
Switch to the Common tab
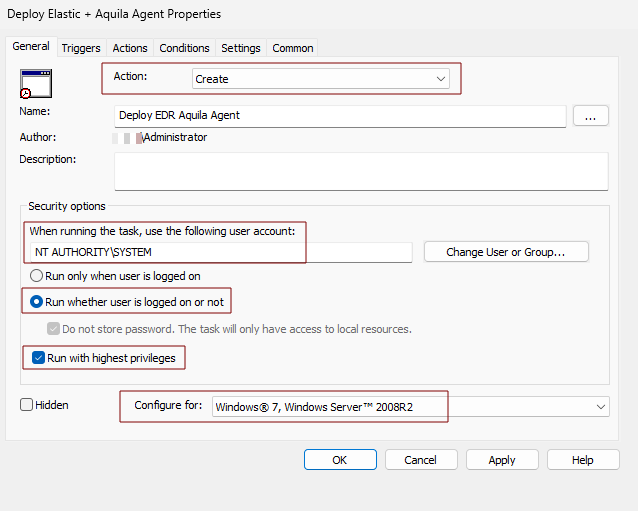pos(292,48)
